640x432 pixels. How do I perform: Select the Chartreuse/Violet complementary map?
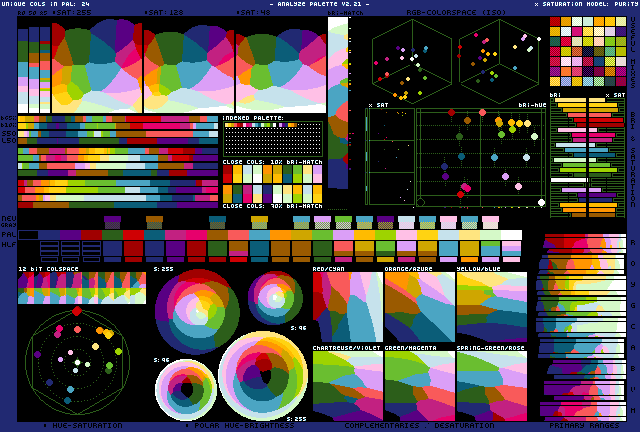click(x=347, y=385)
